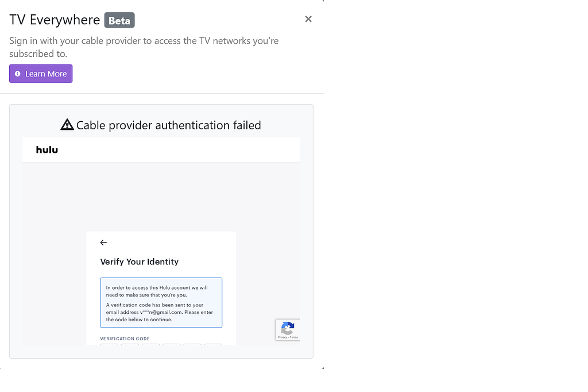Click the back arrow on the Hulu form
This screenshot has height=392, width=588.
coord(103,242)
